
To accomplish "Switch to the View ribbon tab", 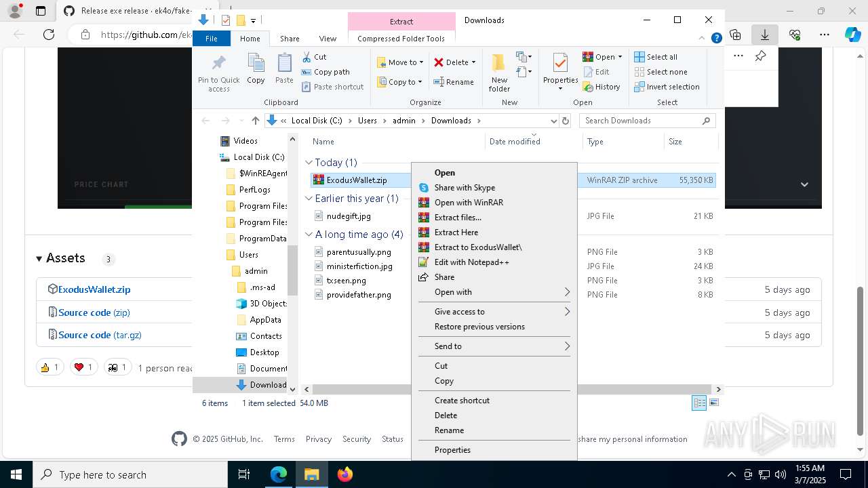I will [x=328, y=39].
